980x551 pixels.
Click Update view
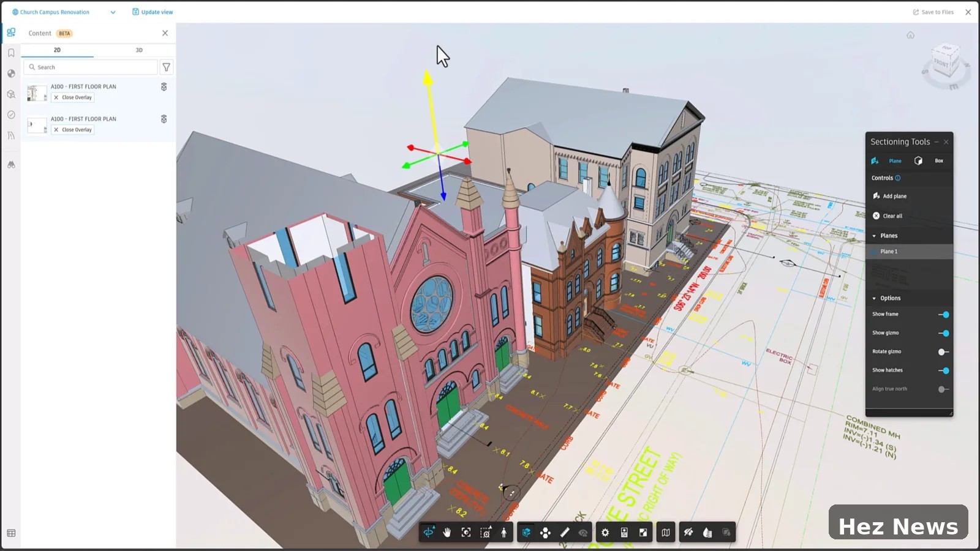click(x=153, y=12)
